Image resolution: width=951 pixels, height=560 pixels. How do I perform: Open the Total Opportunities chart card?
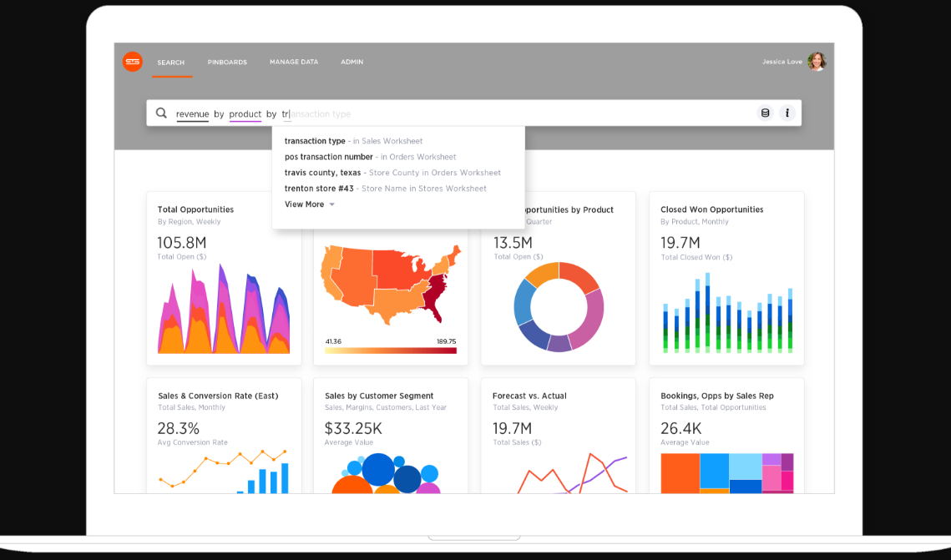[x=224, y=278]
